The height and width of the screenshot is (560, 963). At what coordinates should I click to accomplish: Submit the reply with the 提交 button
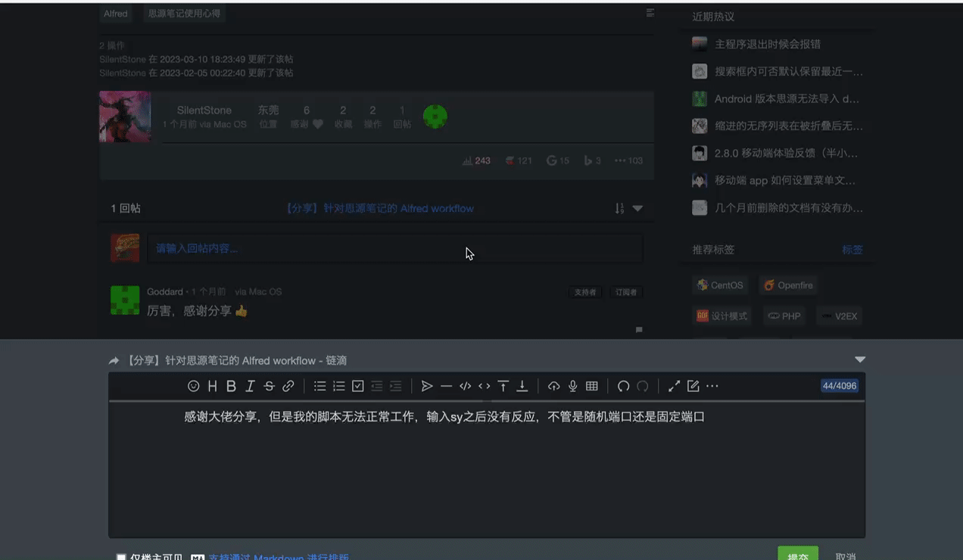[797, 554]
